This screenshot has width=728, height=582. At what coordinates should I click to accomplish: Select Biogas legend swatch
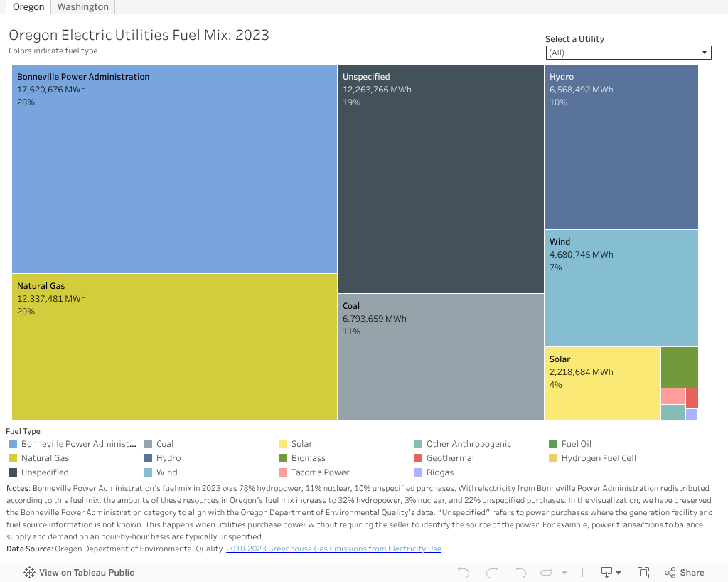point(418,472)
